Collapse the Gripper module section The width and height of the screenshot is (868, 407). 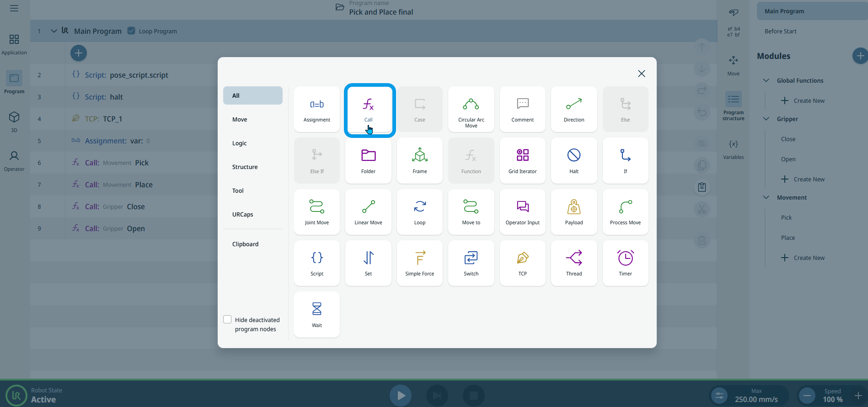pos(766,119)
